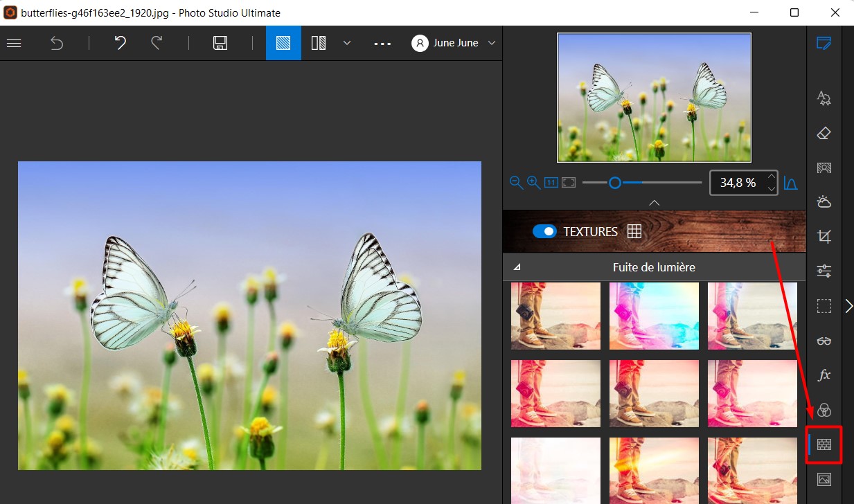Select the Textures brick-wall tool
This screenshot has height=504, width=854.
pyautogui.click(x=824, y=444)
